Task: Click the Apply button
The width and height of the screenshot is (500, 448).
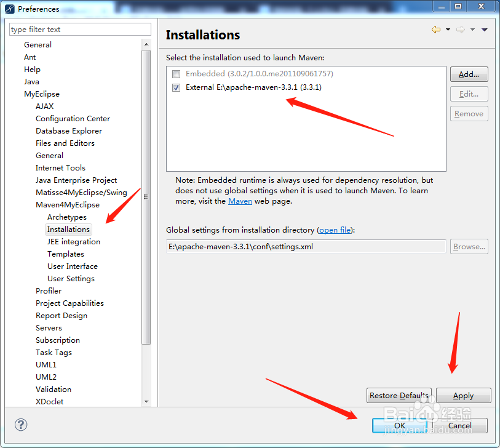Action: coord(463,396)
